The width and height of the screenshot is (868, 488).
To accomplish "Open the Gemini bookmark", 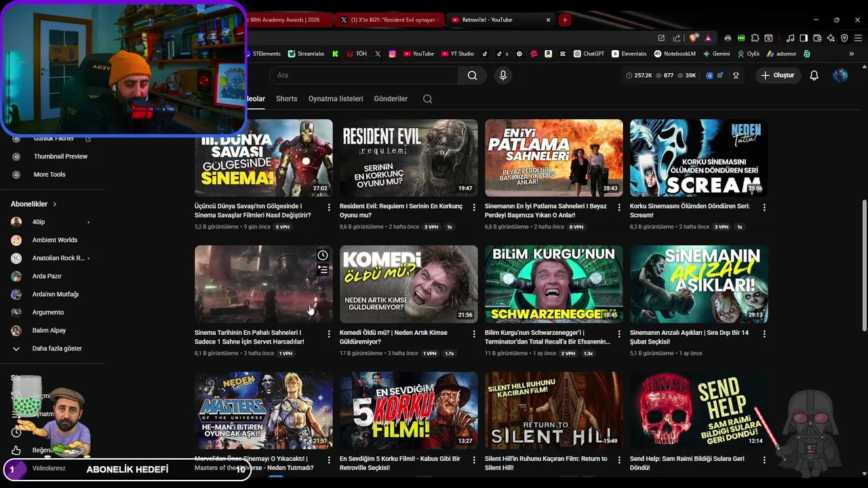I will [x=716, y=54].
